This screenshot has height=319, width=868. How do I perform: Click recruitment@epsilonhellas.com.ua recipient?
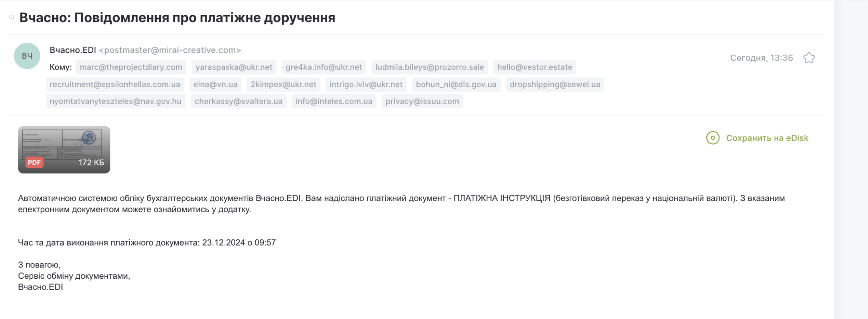[x=115, y=84]
